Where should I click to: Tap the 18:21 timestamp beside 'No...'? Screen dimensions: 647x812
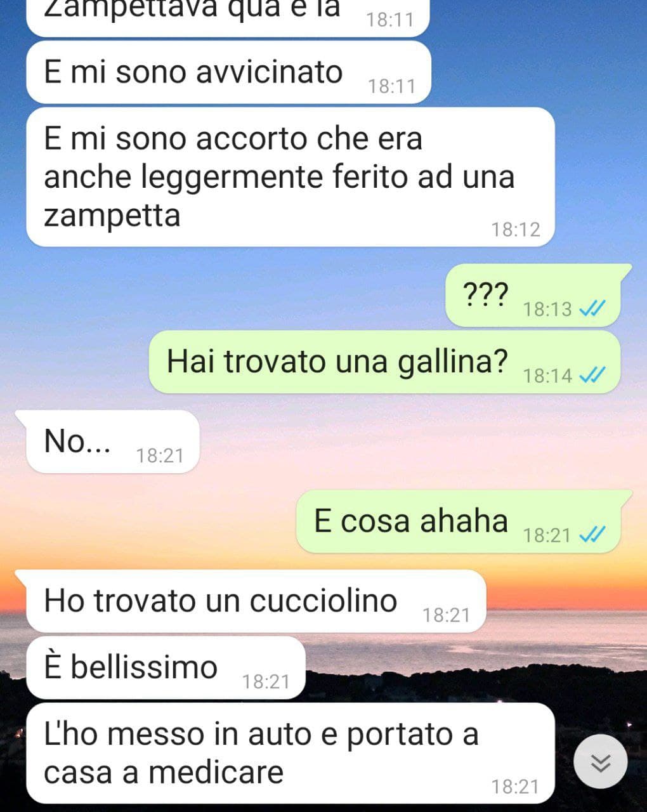pos(160,455)
